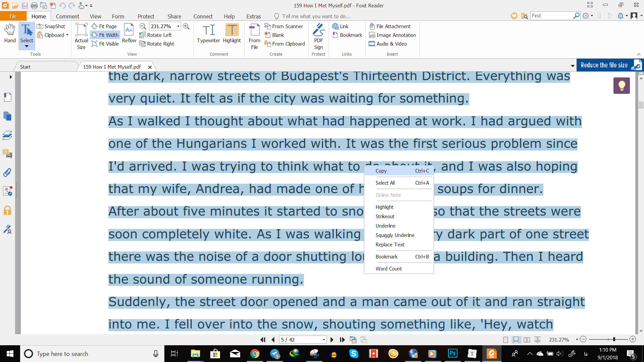
Task: Create PDF From Scanner
Action: (283, 26)
